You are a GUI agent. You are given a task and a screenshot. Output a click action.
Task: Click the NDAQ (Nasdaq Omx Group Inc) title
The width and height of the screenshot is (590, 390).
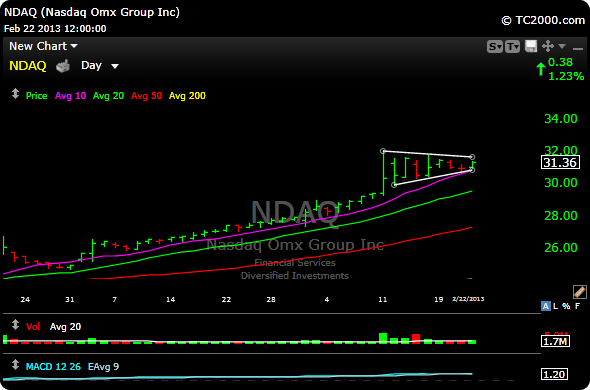(92, 12)
